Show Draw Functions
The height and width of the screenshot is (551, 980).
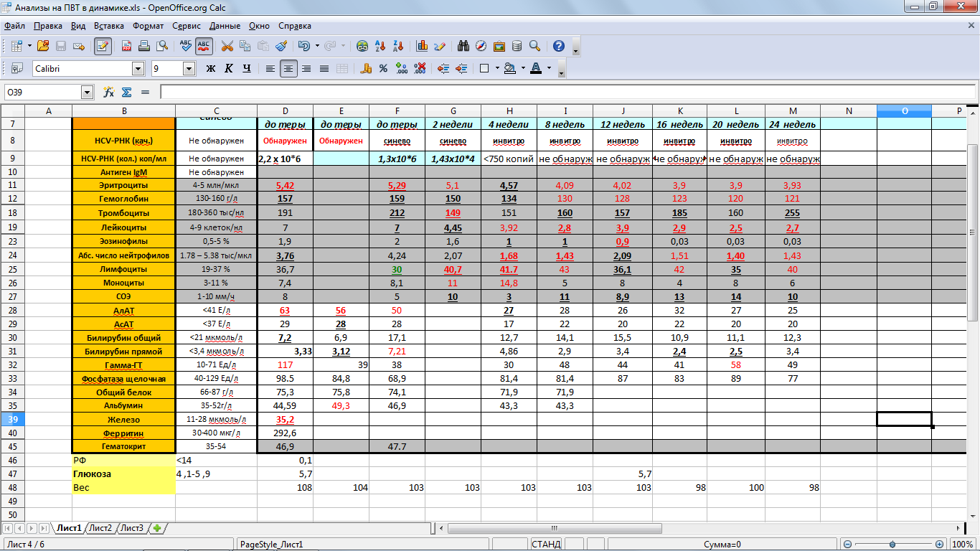(440, 46)
